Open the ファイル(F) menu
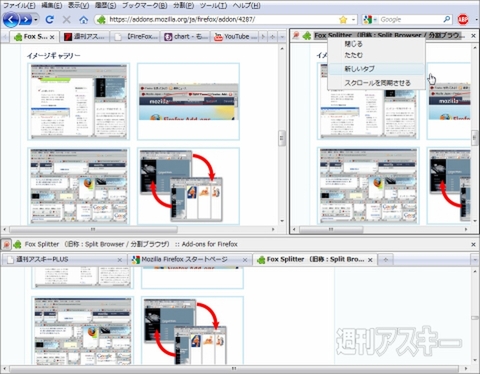The width and height of the screenshot is (480, 374). [19, 5]
